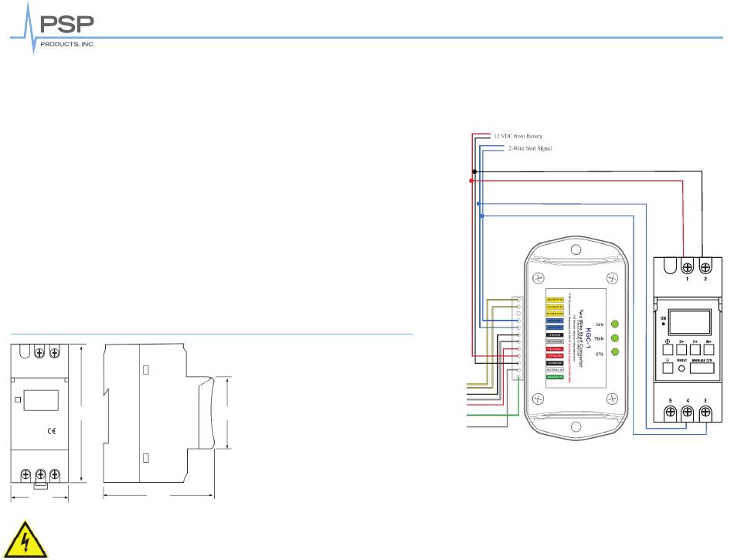Image resolution: width=734 pixels, height=560 pixels.
Task: Click the '2-Wire Start Signal' label
Action: pyautogui.click(x=530, y=148)
